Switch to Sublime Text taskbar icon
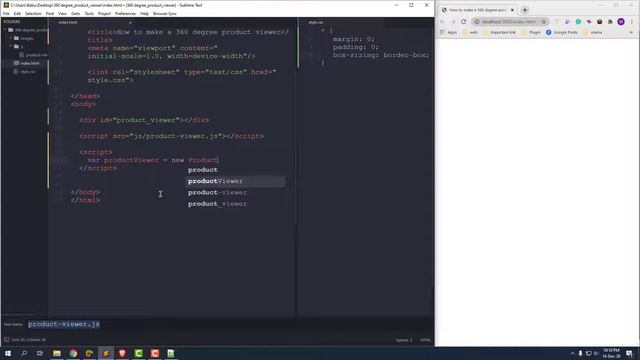640x360 pixels. 106,353
